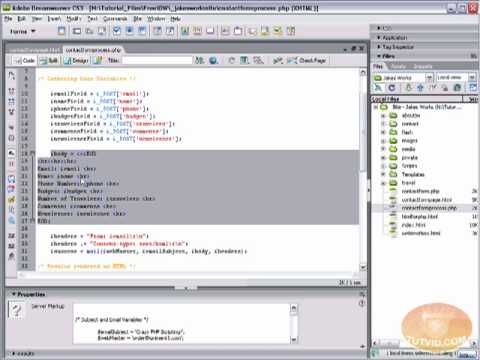The image size is (480, 360).
Task: Switch to Code view
Action: click(24, 60)
